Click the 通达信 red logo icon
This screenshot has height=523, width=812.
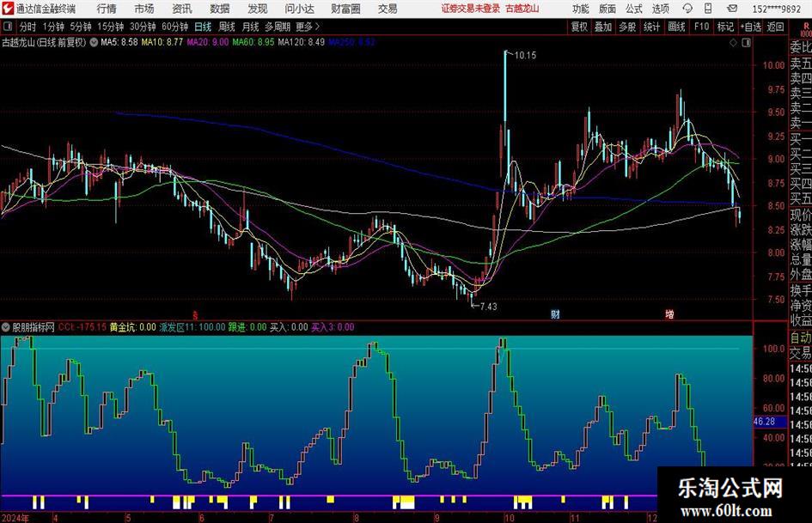coord(7,9)
